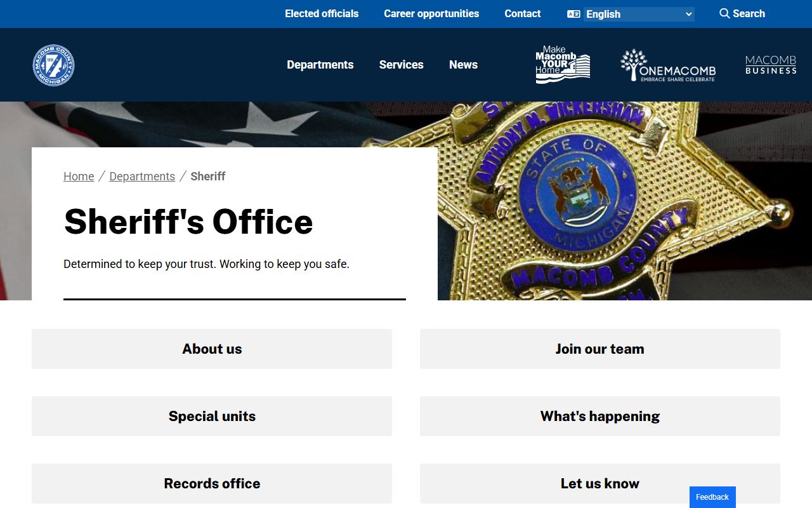Open the Join our team section
The image size is (812, 508).
pyautogui.click(x=600, y=349)
